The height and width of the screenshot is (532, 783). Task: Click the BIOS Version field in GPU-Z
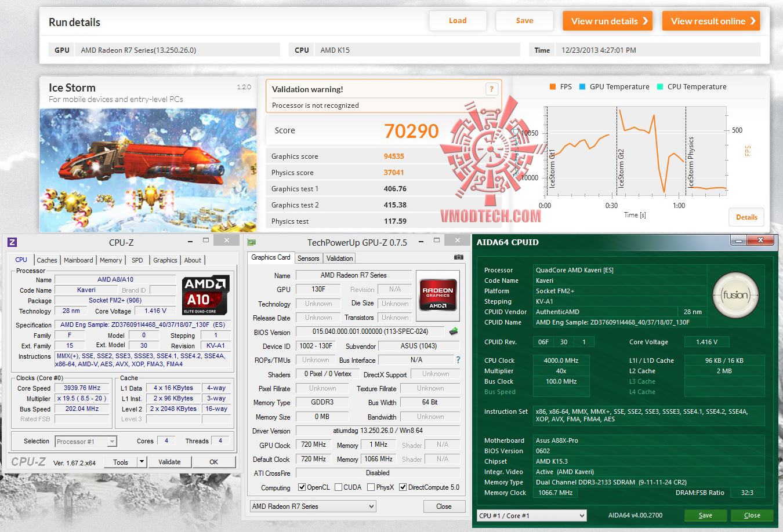click(371, 331)
